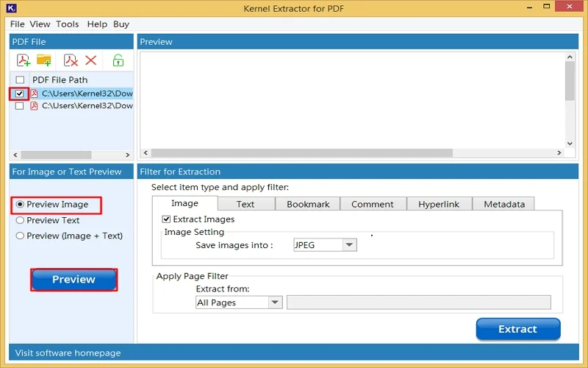Select the first C:\Users\Kernel32\Dow file path
Image resolution: width=588 pixels, height=368 pixels.
(x=87, y=93)
